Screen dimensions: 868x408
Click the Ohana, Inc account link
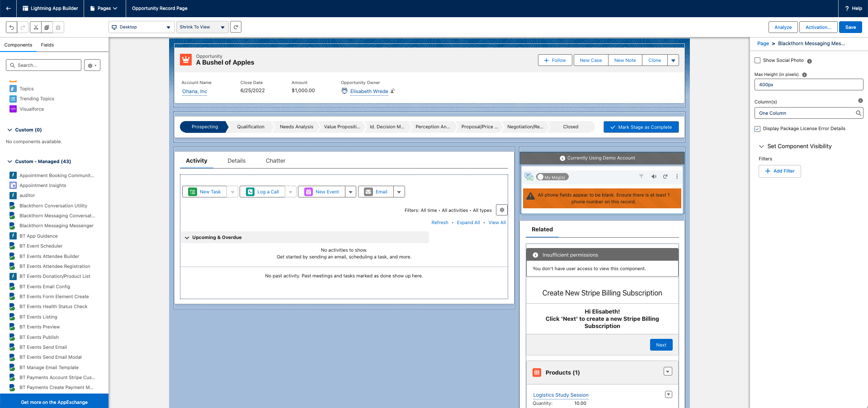(x=194, y=91)
